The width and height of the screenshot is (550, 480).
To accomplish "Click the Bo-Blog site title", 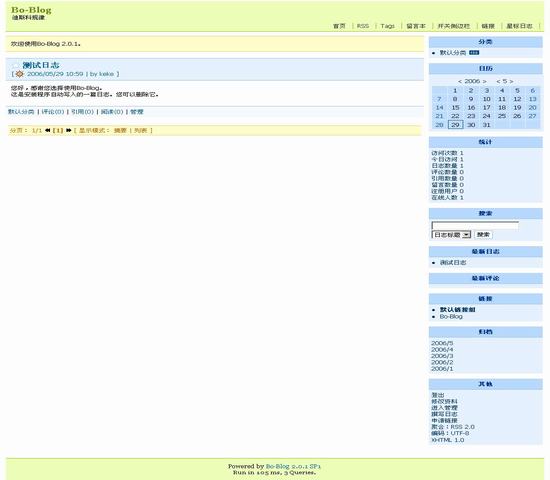I will [x=31, y=10].
